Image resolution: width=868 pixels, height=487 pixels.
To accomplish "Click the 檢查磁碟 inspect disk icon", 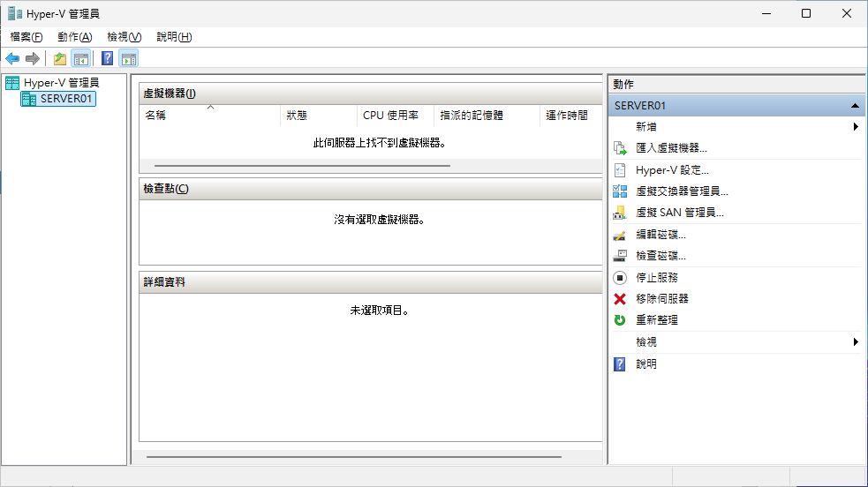I will tap(620, 256).
